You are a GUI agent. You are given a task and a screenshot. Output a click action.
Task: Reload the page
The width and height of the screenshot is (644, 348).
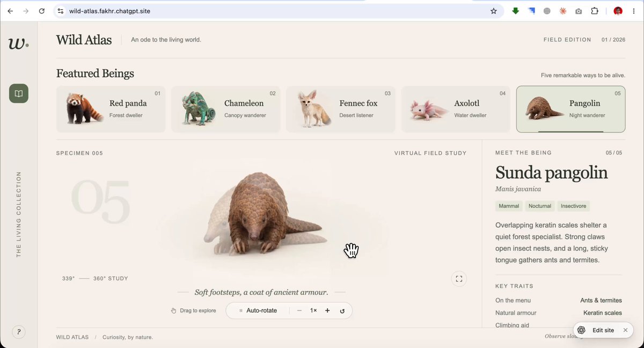click(x=42, y=11)
